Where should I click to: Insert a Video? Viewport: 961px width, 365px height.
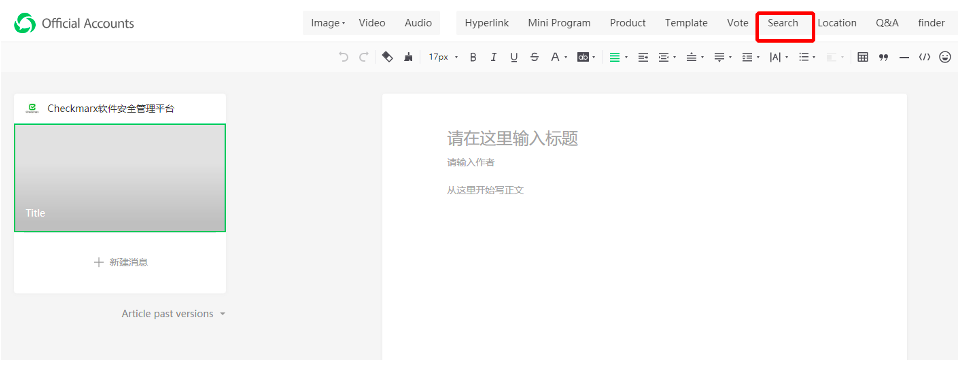[x=372, y=23]
